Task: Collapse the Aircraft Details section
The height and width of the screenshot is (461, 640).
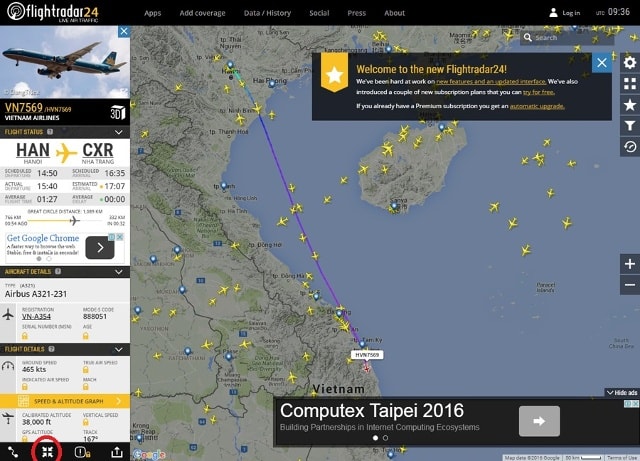Action: pyautogui.click(x=118, y=272)
